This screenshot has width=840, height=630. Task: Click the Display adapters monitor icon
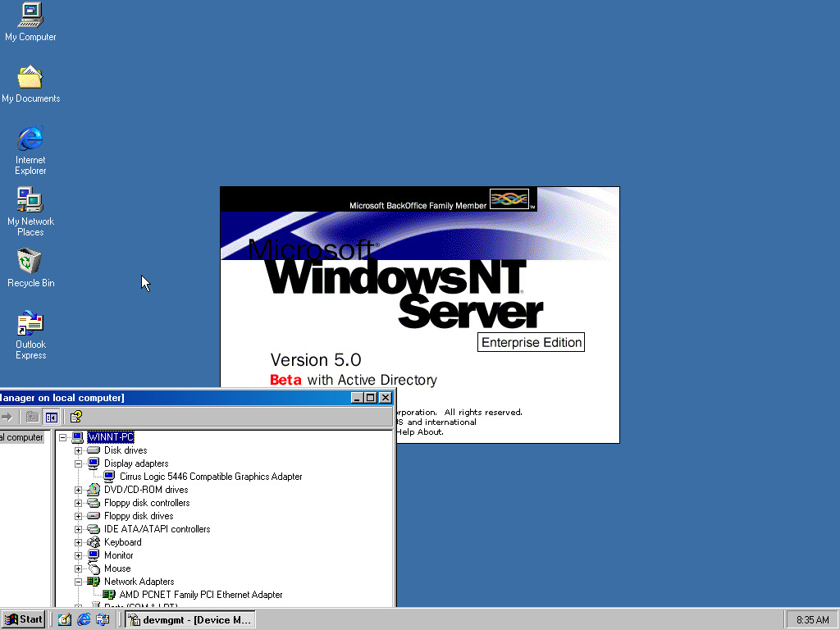94,463
